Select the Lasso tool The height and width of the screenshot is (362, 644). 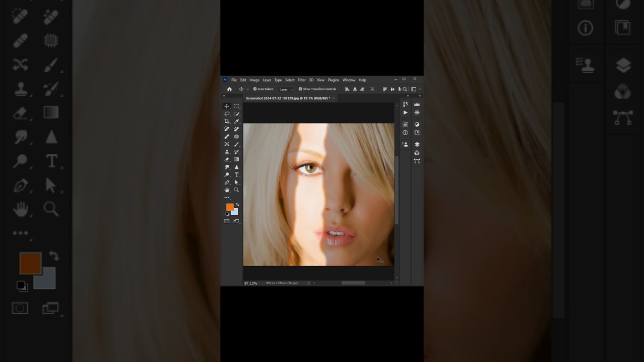[x=227, y=114]
